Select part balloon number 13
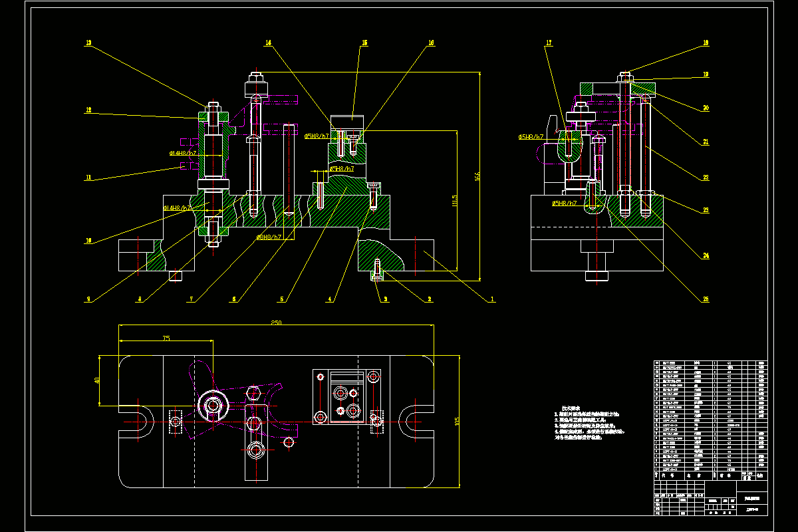798x532 pixels. [88, 43]
